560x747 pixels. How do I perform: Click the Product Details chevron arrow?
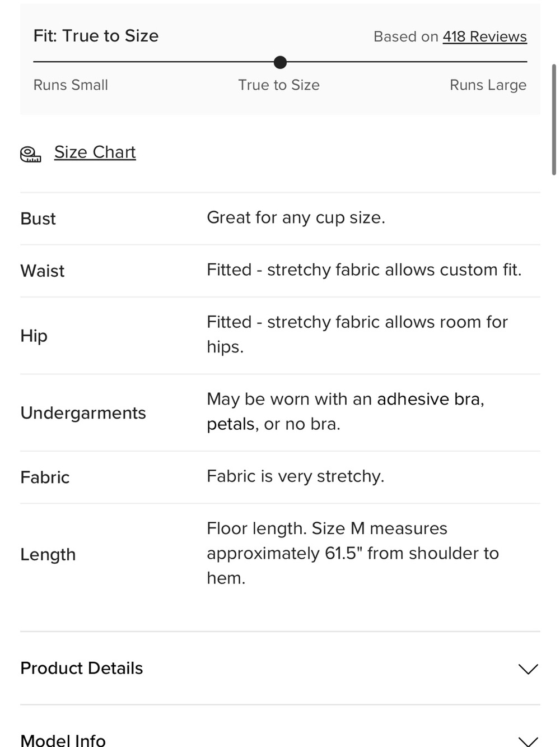pos(528,669)
